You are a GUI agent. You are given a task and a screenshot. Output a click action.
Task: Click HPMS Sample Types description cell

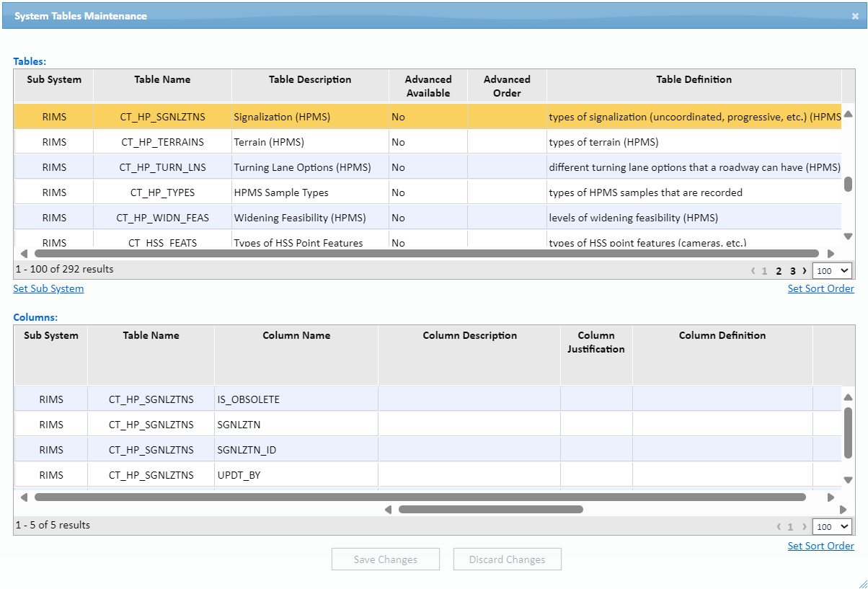click(x=310, y=192)
